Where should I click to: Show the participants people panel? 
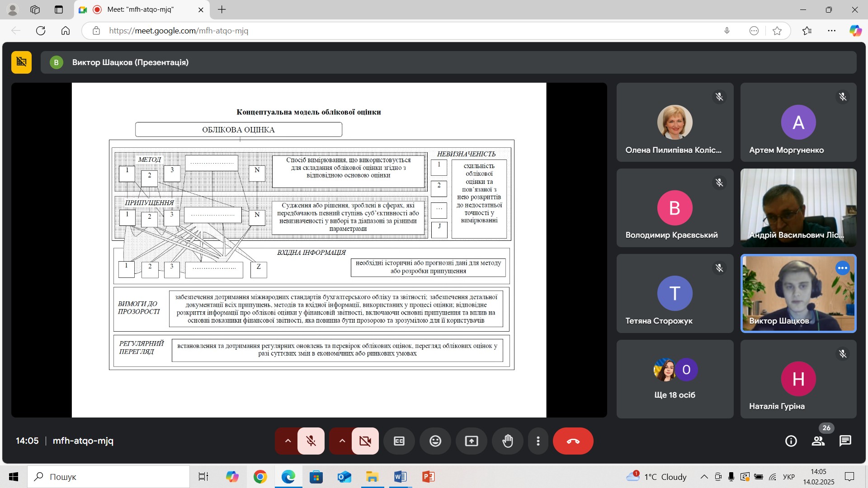coord(818,441)
